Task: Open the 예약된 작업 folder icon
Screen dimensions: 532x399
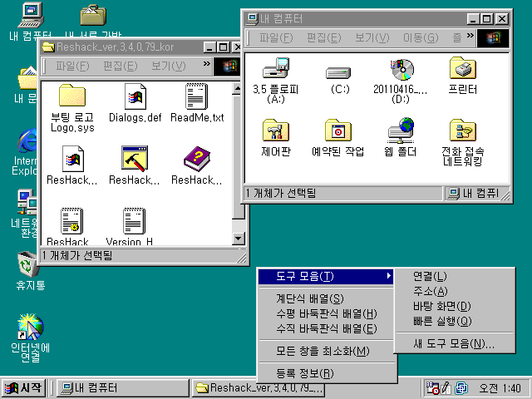Action: [338, 130]
